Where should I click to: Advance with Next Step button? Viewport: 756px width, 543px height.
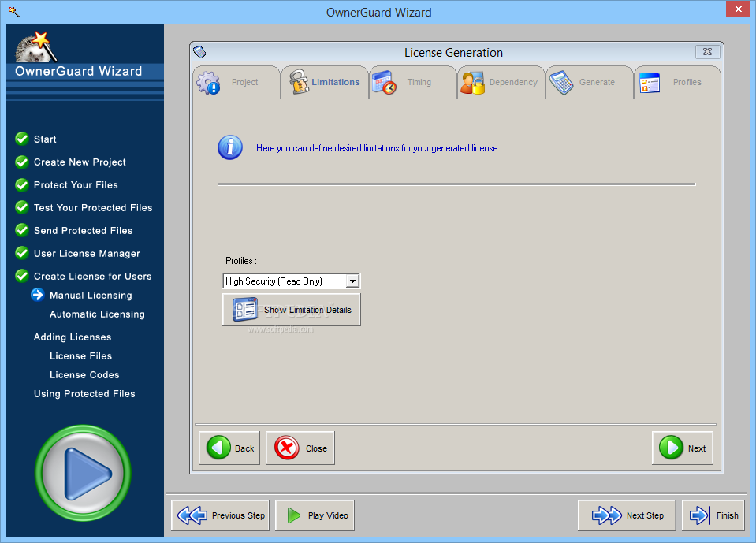(627, 515)
